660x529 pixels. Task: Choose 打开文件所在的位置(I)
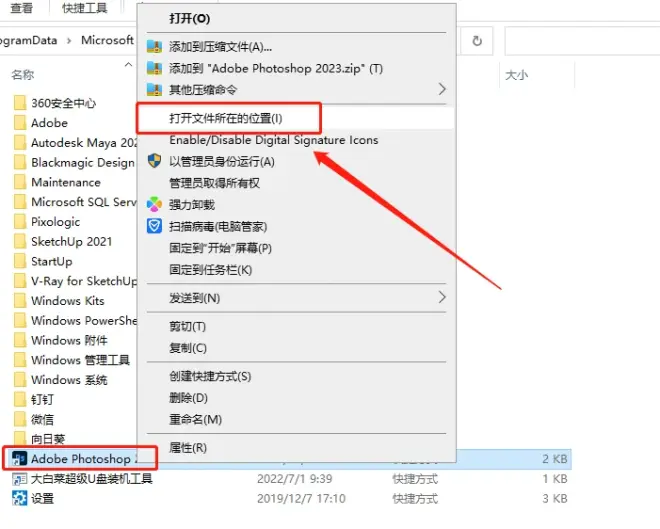(226, 118)
